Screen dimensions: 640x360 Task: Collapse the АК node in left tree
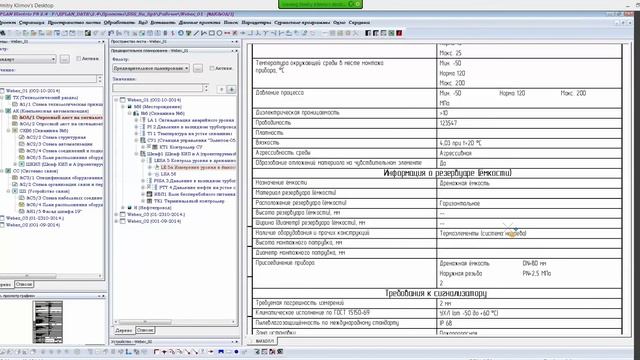coord(2,111)
